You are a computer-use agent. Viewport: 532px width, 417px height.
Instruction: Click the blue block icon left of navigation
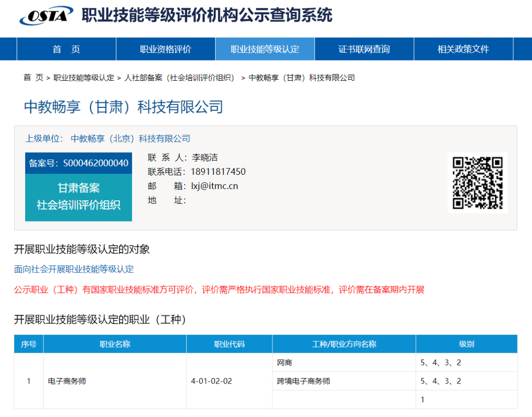pos(8,49)
